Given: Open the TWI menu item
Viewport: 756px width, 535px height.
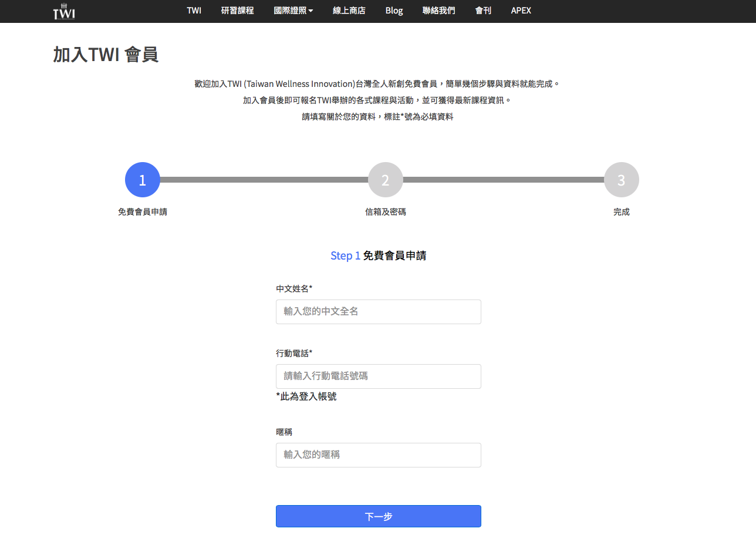Looking at the screenshot, I should point(194,11).
